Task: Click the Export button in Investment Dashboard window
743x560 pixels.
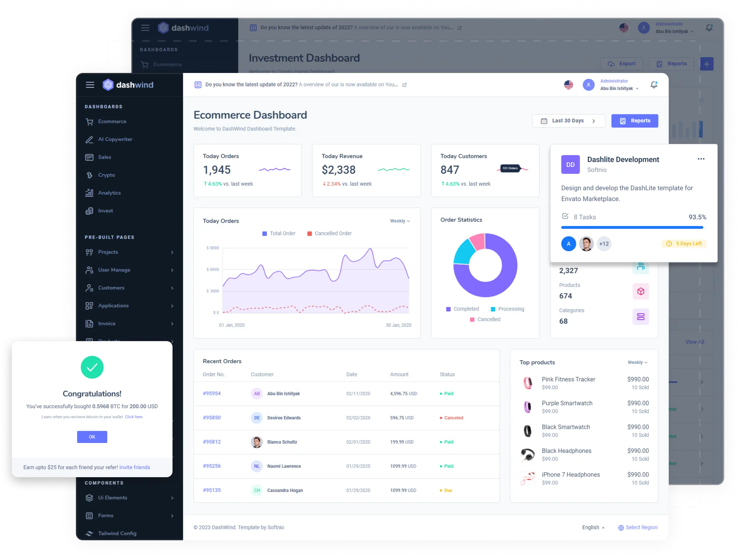Action: [621, 64]
